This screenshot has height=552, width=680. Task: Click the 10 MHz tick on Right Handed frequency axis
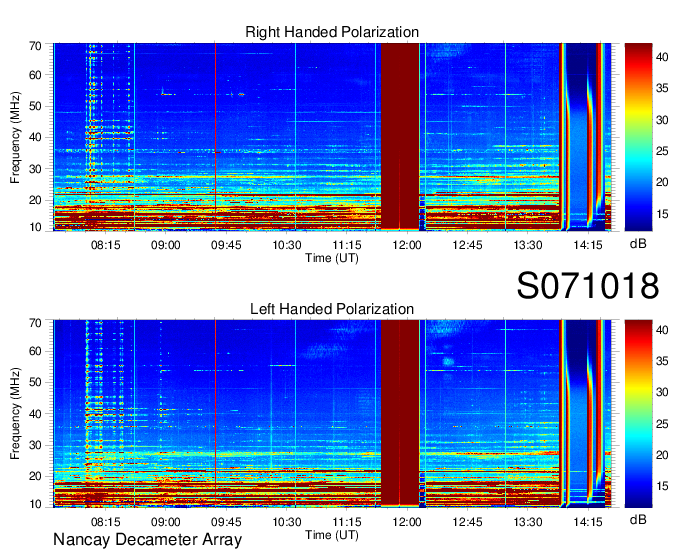click(35, 227)
